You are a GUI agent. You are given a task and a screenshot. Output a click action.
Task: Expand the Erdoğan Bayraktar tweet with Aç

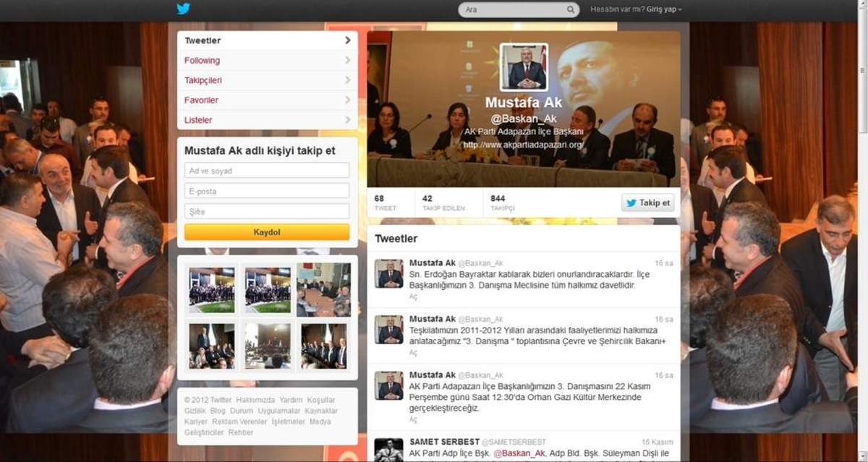coord(413,296)
